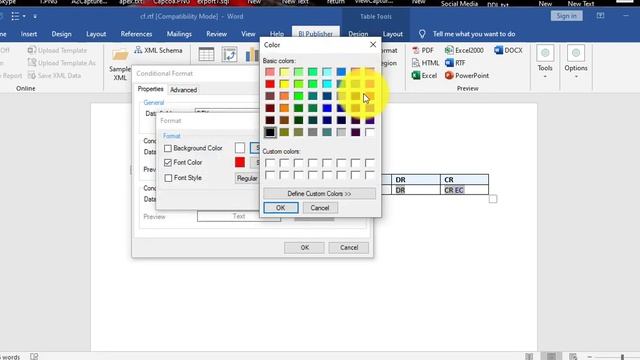
Task: Open PDF preview in BI Publisher ribbon
Action: click(x=423, y=50)
